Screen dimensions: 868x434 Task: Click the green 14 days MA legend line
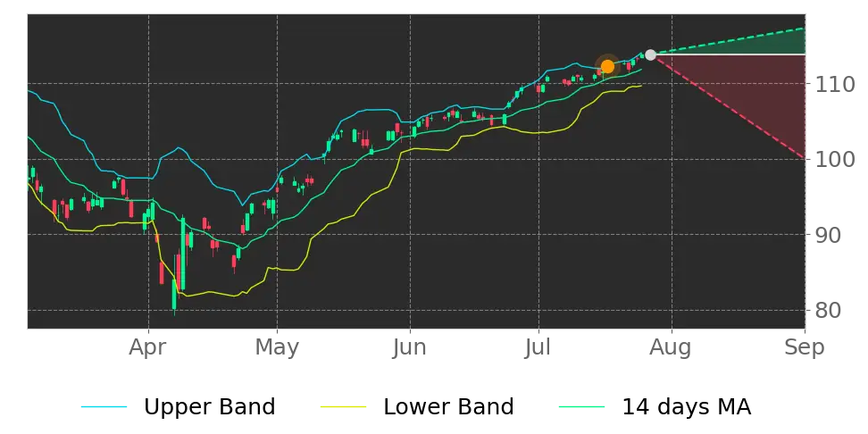coord(582,407)
